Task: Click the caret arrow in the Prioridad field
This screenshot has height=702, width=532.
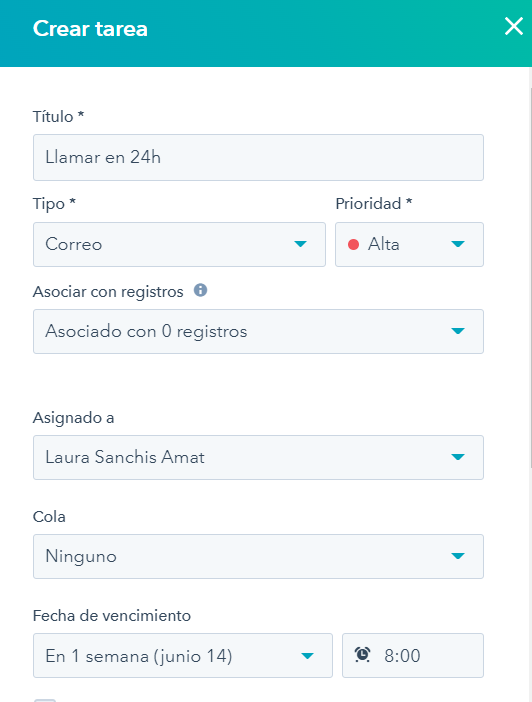Action: 458,244
